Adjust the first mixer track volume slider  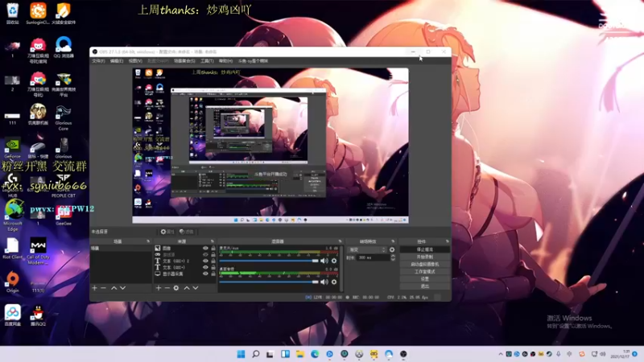click(269, 261)
